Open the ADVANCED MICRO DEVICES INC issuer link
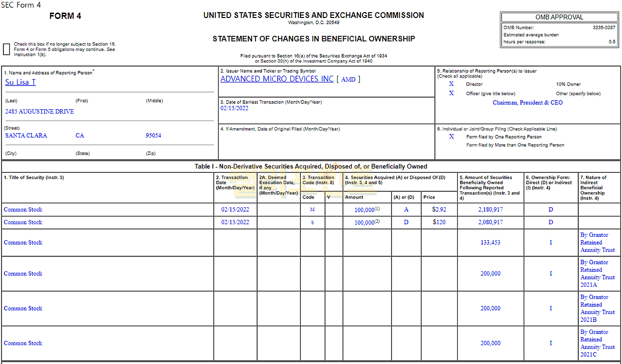Viewport: 622px width, 364px height. point(277,79)
